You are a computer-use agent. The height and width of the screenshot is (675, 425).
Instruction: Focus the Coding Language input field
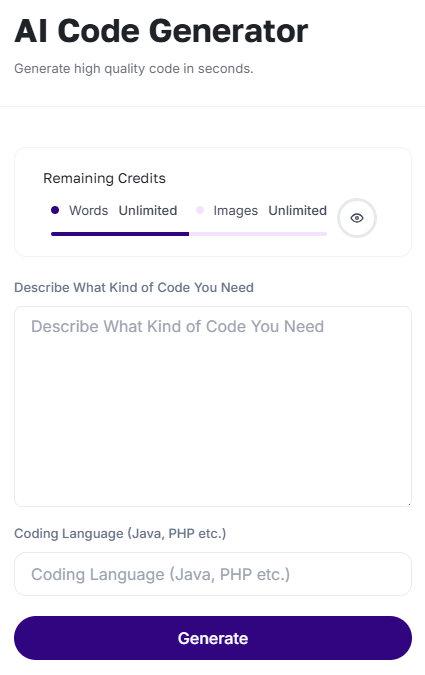click(213, 574)
